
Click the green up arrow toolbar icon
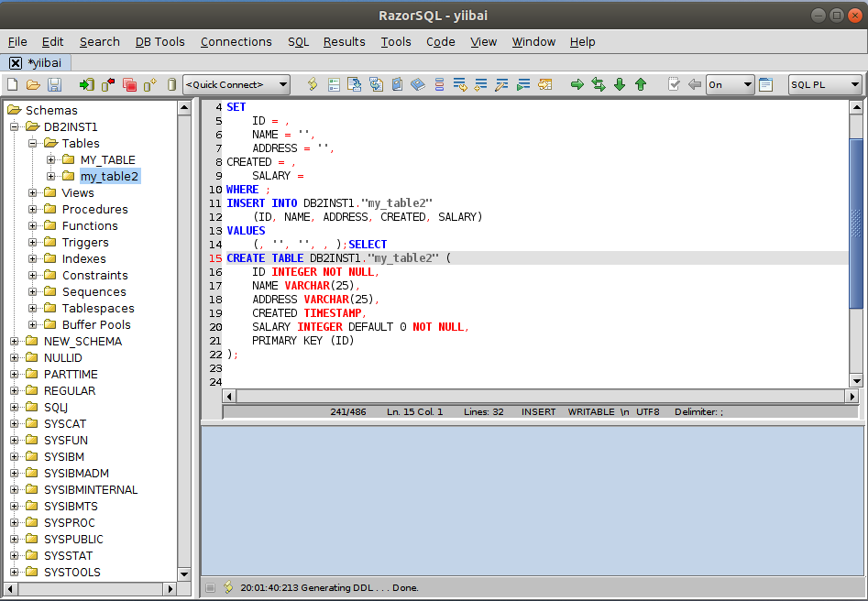641,84
